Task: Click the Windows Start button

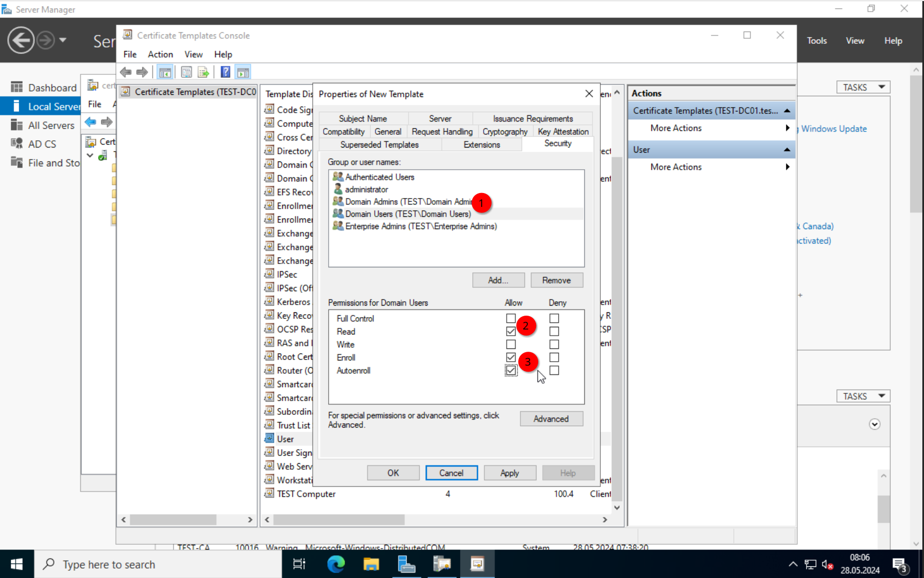Action: [17, 564]
